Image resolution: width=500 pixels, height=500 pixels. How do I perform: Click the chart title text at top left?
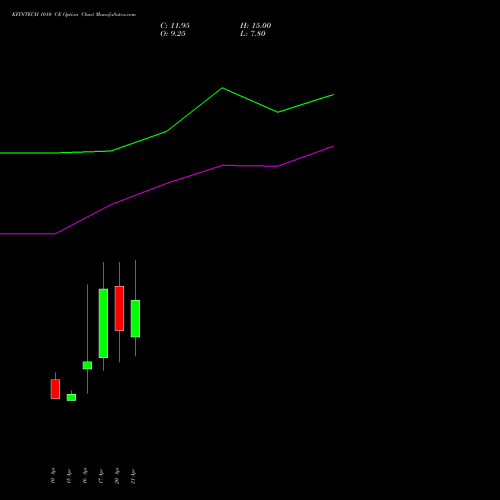coord(74,15)
